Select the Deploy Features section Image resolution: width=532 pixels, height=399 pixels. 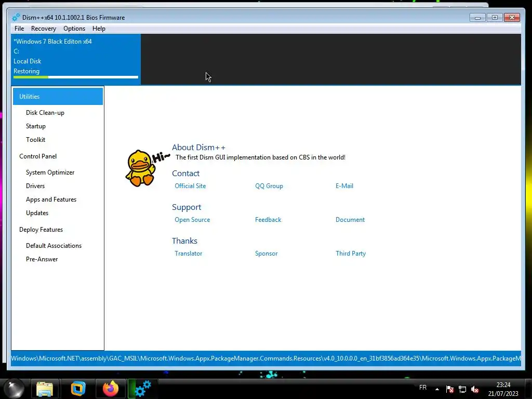click(41, 230)
